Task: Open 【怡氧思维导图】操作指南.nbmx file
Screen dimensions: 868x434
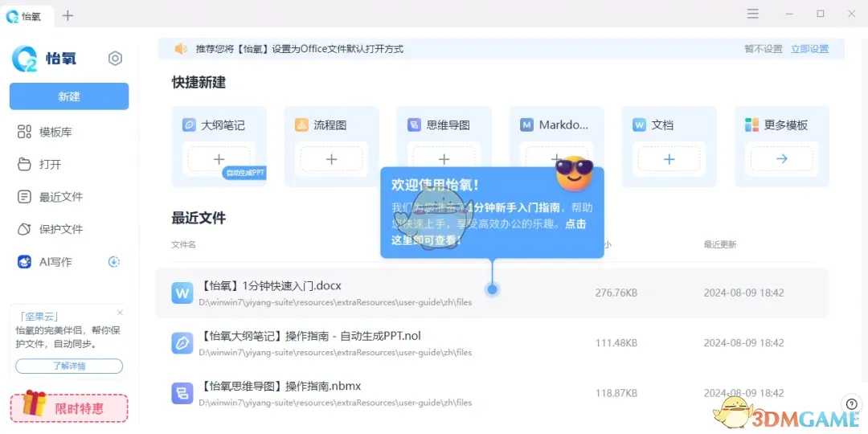Action: [x=492, y=393]
